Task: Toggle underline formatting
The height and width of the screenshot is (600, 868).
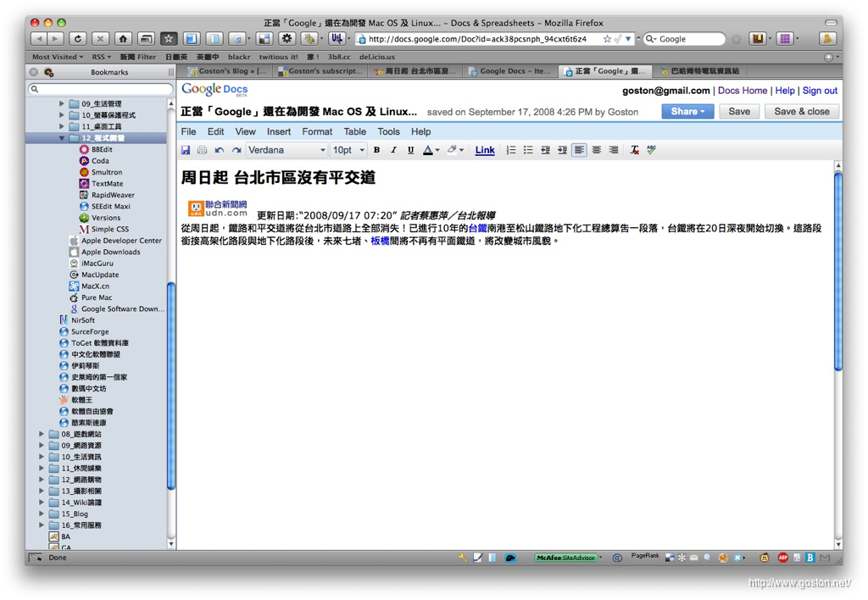Action: point(411,150)
